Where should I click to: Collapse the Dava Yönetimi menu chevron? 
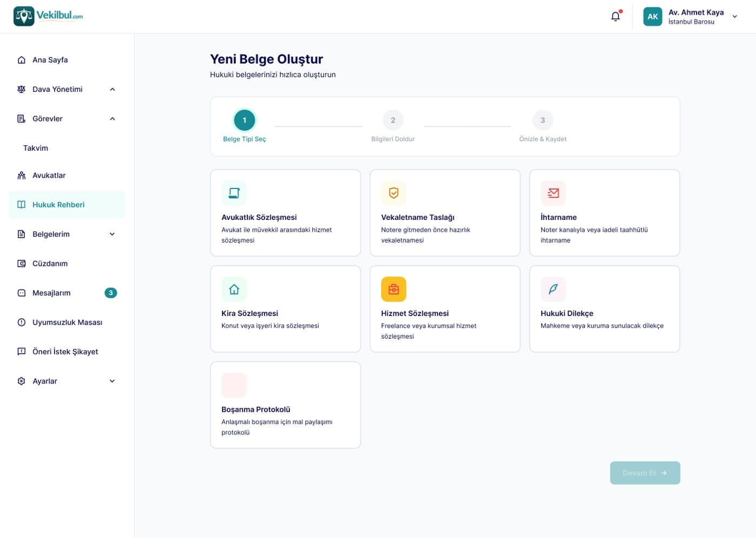click(x=112, y=89)
